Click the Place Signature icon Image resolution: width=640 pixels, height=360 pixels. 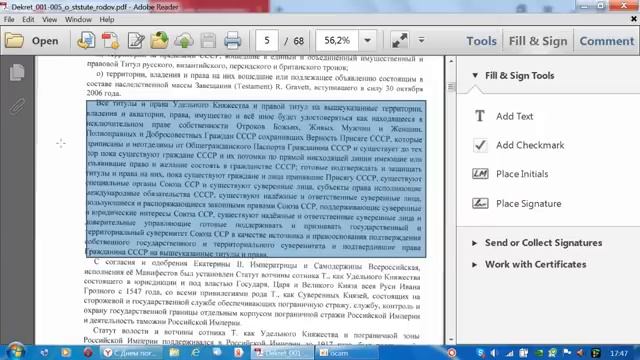(x=480, y=203)
